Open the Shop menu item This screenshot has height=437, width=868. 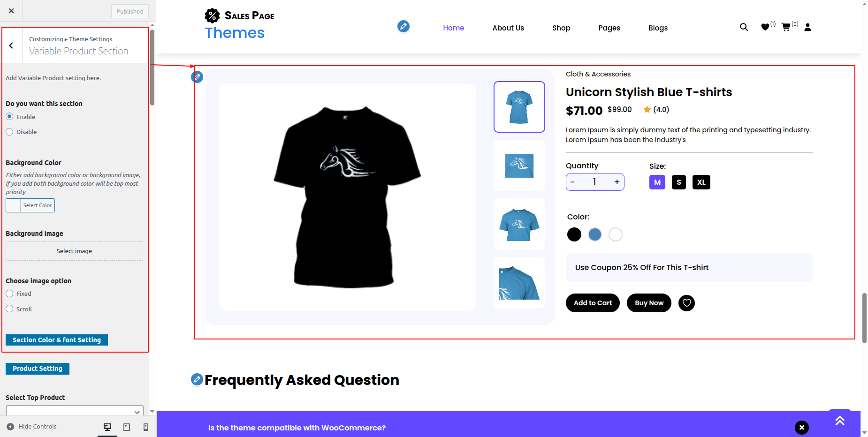(x=561, y=28)
